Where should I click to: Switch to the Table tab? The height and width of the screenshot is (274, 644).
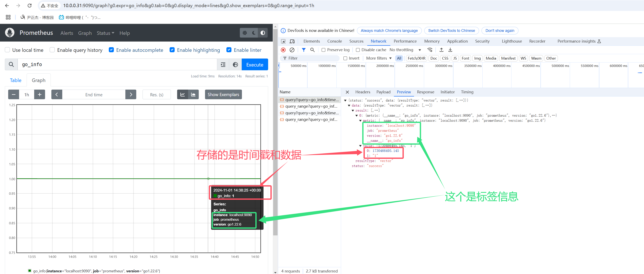click(x=16, y=80)
